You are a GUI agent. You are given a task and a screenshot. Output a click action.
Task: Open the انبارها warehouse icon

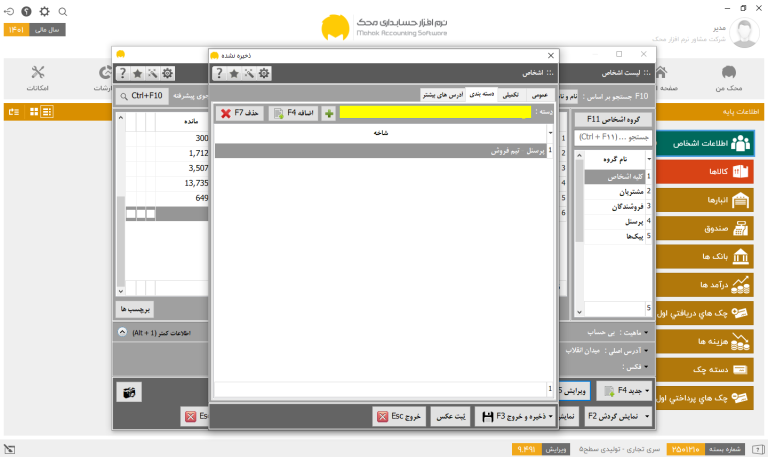point(740,200)
